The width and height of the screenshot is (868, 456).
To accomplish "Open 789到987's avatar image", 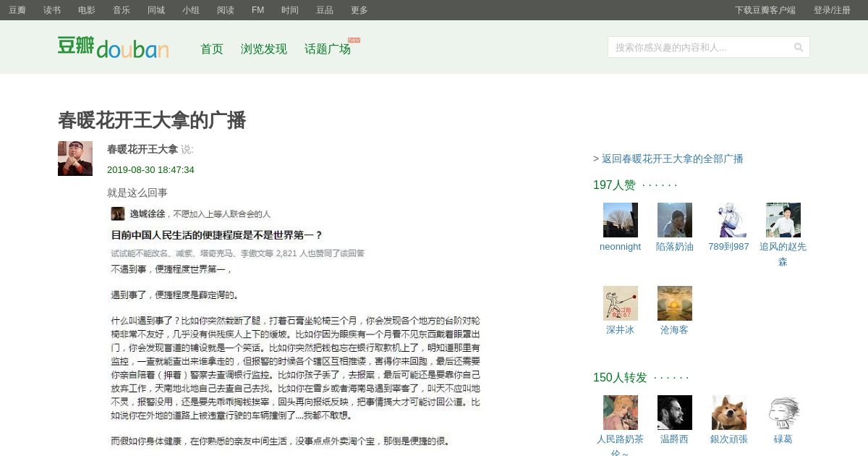I will 729,220.
